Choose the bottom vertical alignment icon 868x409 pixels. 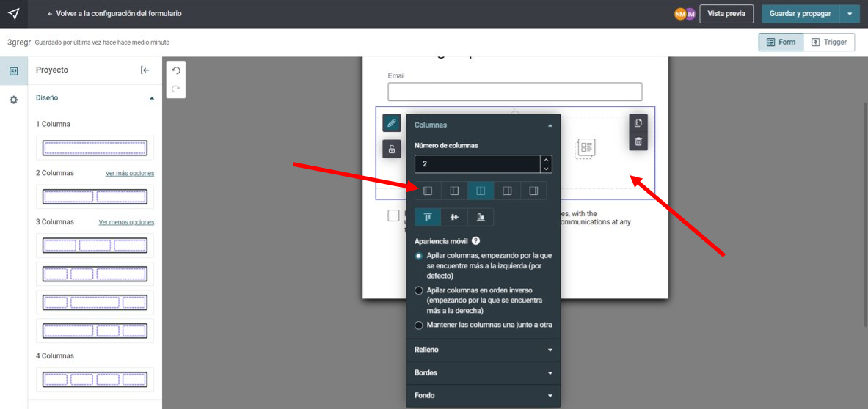point(481,217)
